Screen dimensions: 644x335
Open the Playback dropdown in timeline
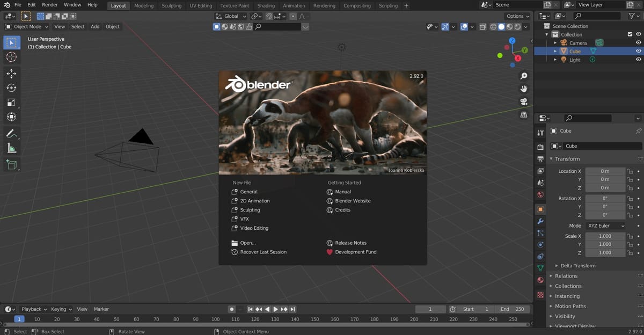(x=34, y=309)
